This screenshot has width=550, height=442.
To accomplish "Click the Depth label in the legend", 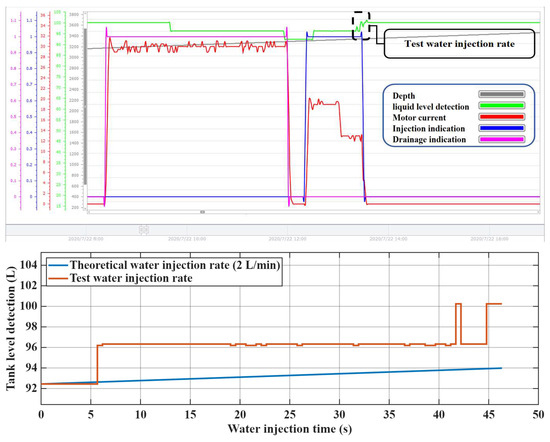I will (x=404, y=96).
